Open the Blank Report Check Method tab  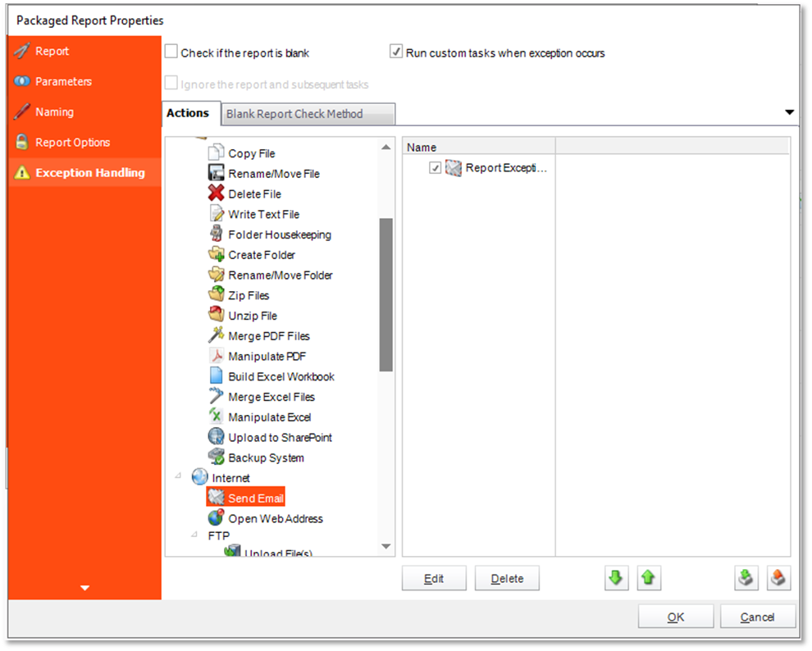click(308, 114)
